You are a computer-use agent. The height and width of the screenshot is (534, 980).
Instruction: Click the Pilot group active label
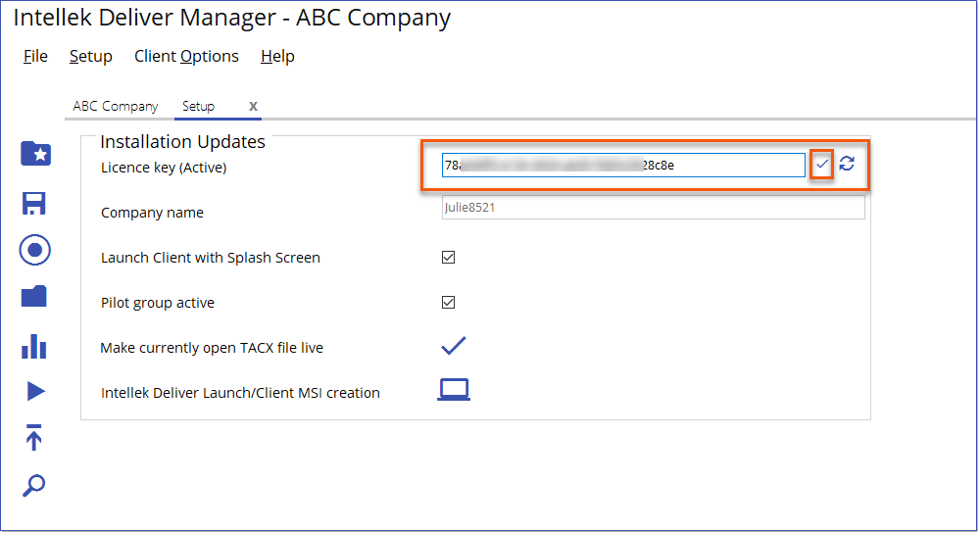(x=158, y=303)
